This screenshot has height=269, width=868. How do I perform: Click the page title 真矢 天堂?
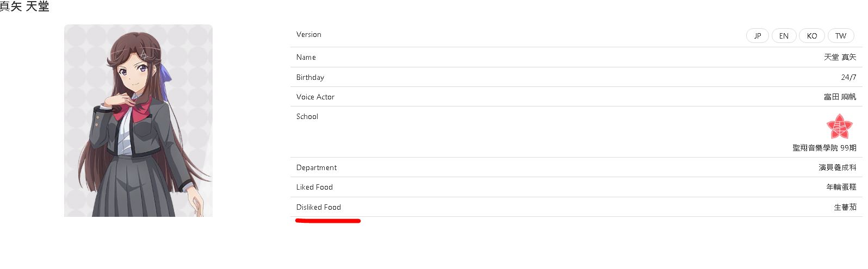click(x=24, y=7)
